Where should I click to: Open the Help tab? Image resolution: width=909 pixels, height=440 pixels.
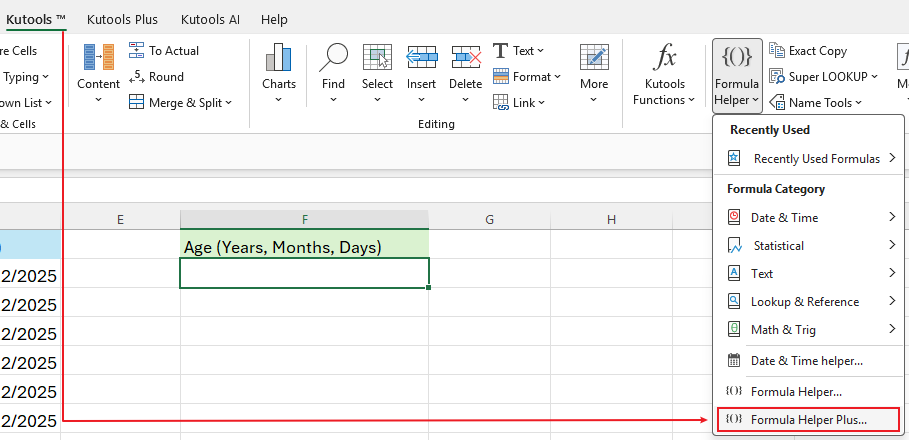[x=274, y=19]
